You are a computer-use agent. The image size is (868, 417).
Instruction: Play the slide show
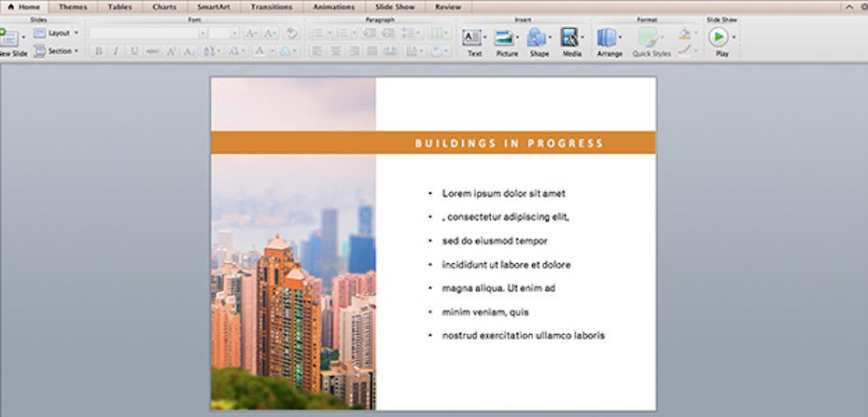(719, 37)
